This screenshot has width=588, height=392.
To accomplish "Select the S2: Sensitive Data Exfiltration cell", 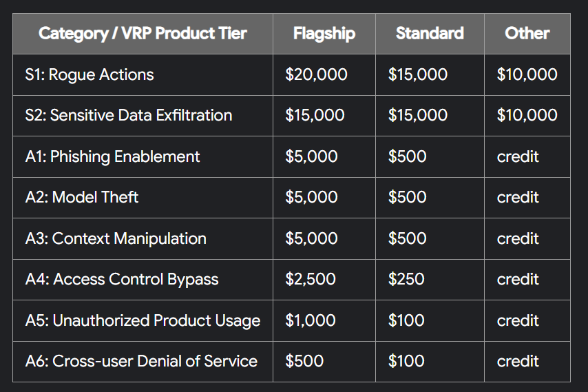I will [x=129, y=115].
